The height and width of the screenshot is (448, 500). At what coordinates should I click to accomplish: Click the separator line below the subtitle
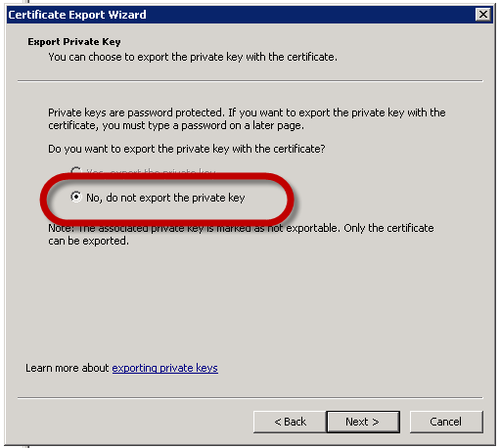click(250, 81)
